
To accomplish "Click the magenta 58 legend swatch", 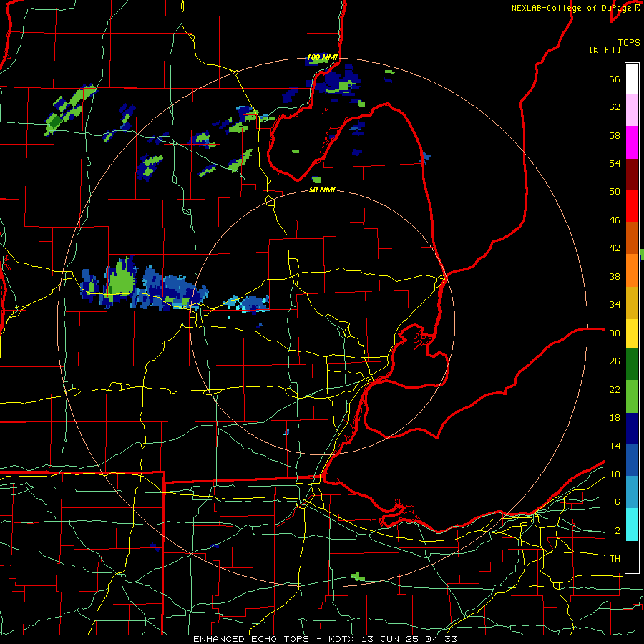I will [632, 142].
